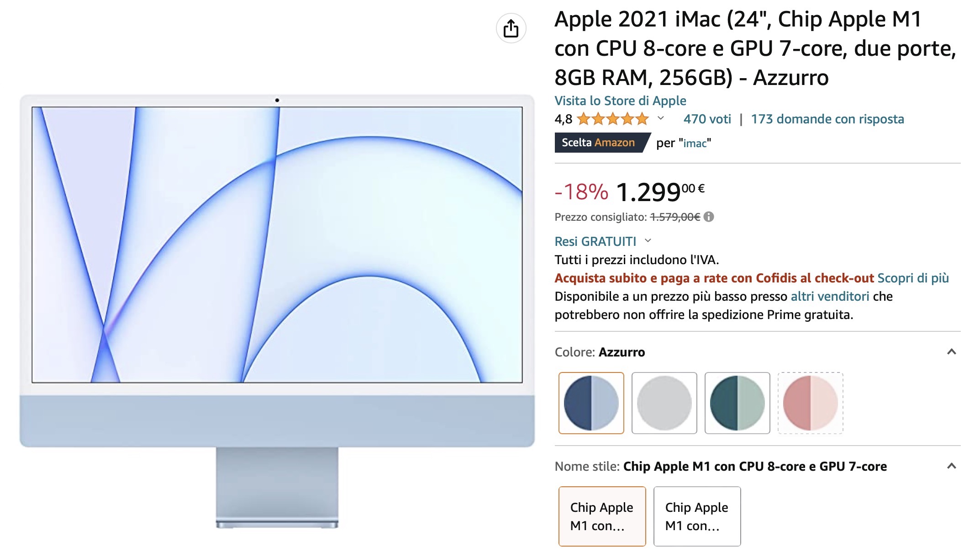
Task: Collapse the Nome stile section chevron
Action: 952,466
